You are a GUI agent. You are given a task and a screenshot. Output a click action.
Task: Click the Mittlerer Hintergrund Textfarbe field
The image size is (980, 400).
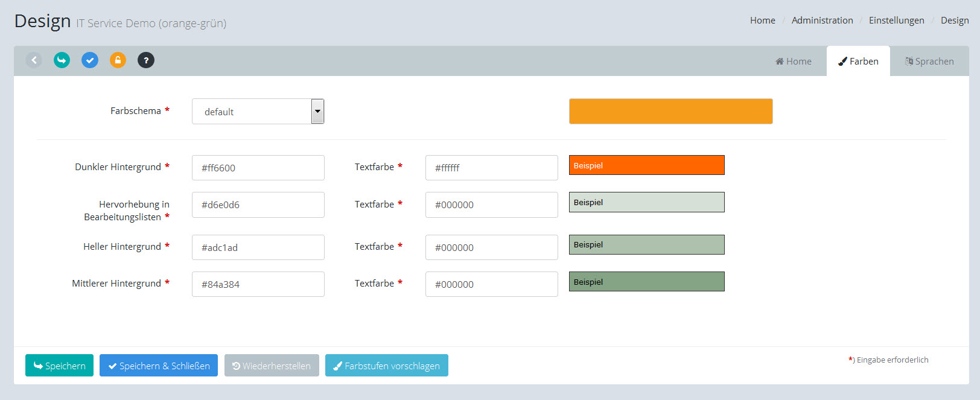point(491,284)
